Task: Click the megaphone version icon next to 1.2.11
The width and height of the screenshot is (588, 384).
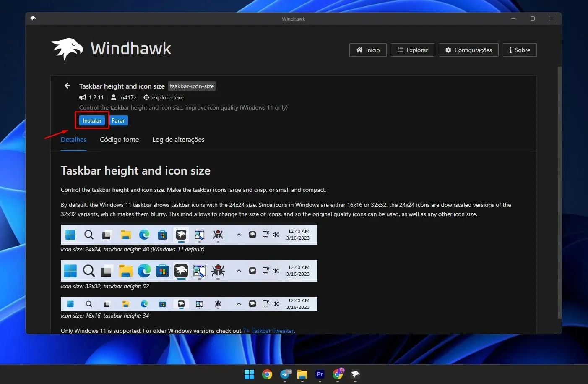Action: 83,97
